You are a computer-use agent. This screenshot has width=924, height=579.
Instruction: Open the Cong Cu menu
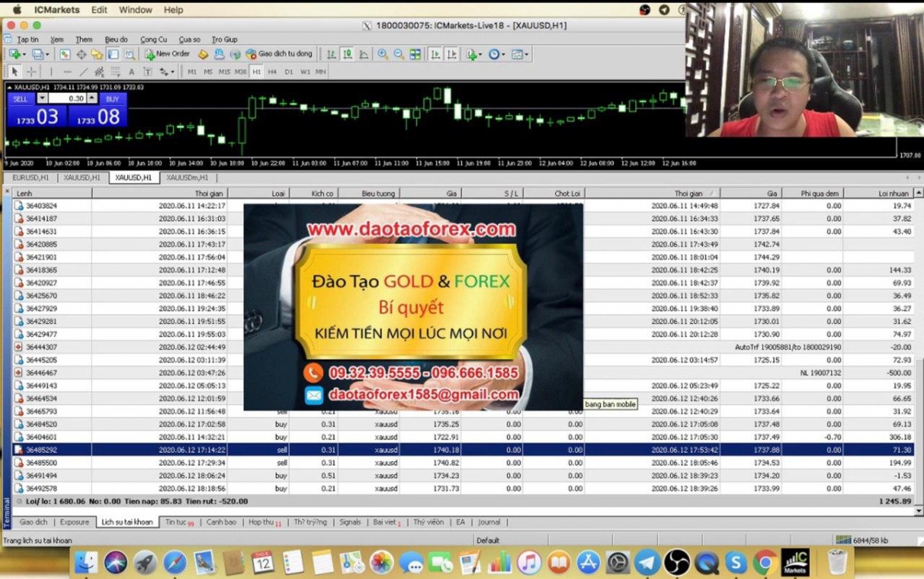tap(153, 39)
